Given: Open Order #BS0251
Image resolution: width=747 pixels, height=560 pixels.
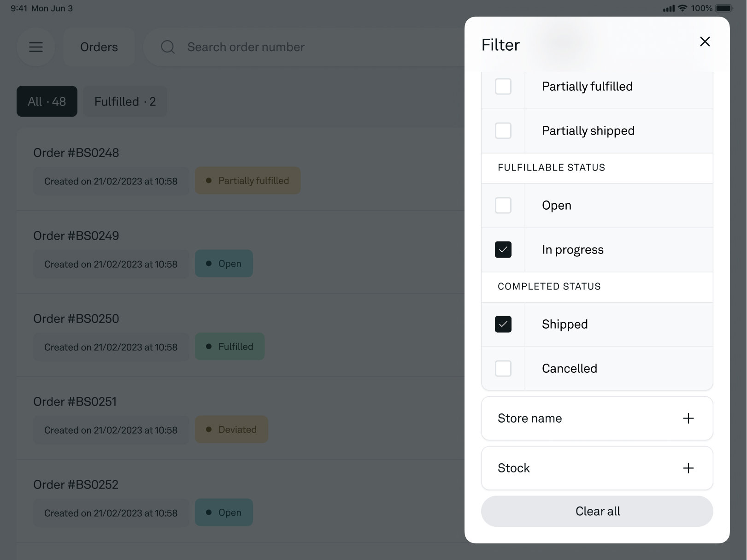Looking at the screenshot, I should pyautogui.click(x=241, y=419).
